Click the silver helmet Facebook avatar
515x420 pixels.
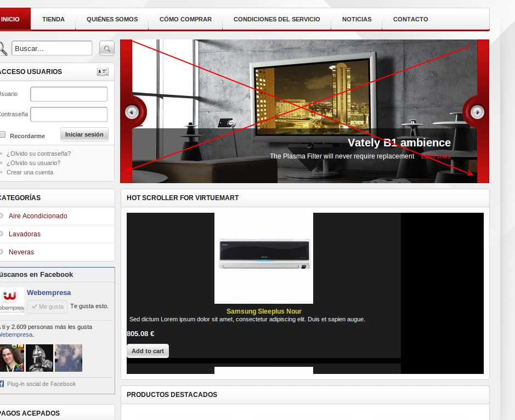click(x=39, y=358)
